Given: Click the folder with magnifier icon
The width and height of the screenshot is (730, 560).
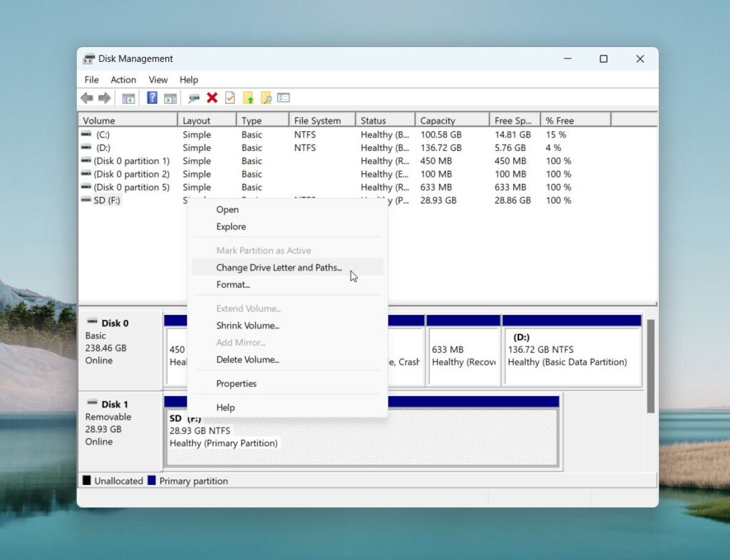Looking at the screenshot, I should (266, 98).
